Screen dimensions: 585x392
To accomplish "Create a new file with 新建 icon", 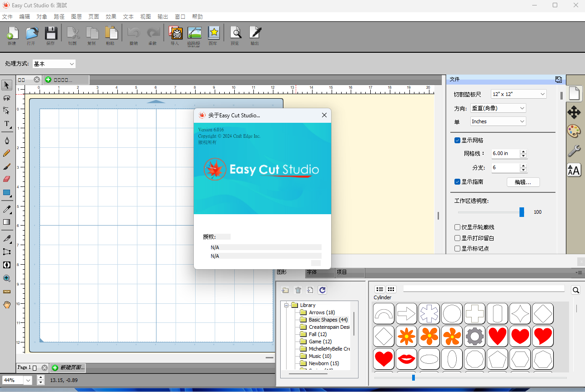I will tap(12, 35).
